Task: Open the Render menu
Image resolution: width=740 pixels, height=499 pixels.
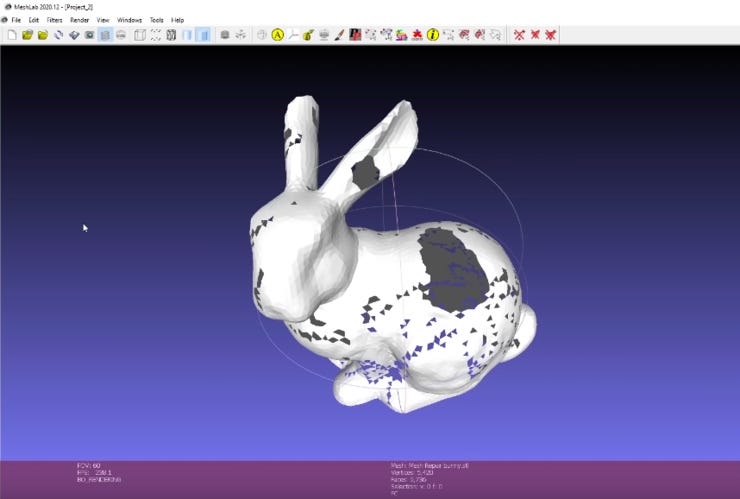Action: tap(79, 20)
